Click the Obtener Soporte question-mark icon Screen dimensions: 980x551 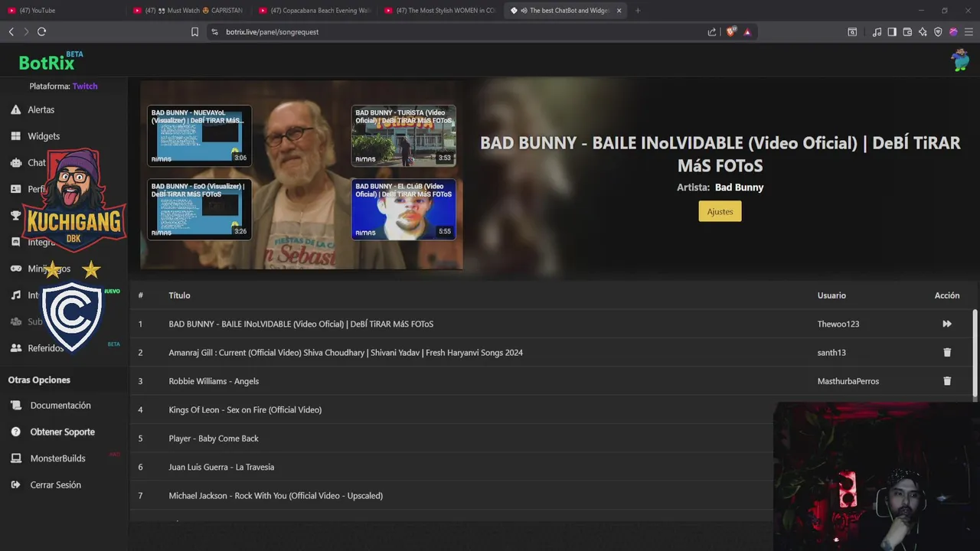(15, 432)
